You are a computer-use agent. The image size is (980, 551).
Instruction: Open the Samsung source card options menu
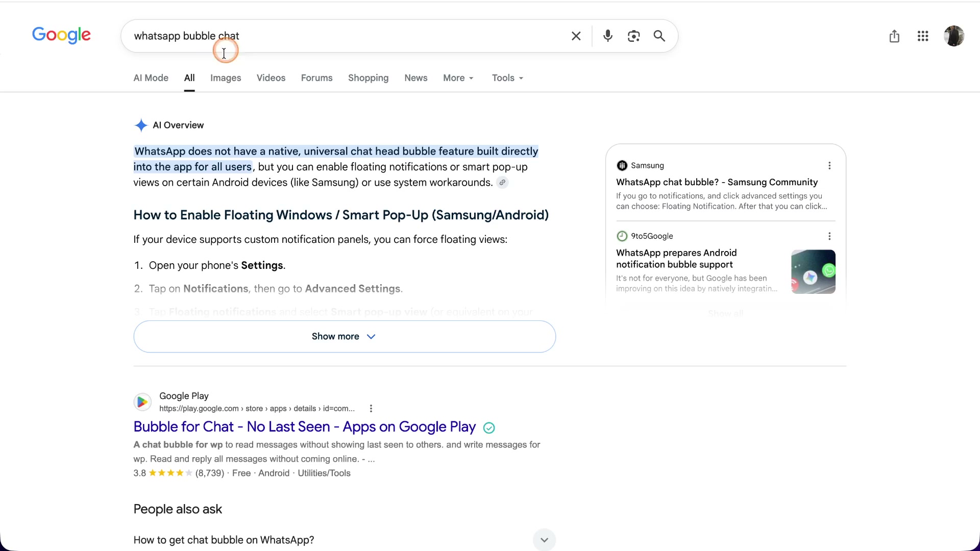click(829, 166)
